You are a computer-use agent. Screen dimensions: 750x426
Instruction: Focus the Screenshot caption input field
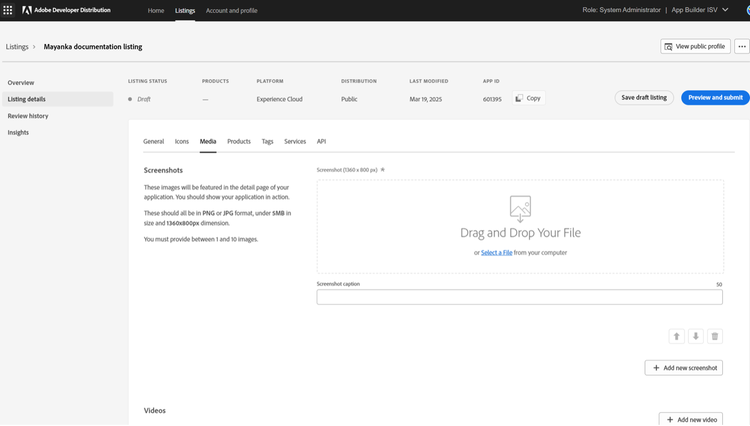pos(519,297)
